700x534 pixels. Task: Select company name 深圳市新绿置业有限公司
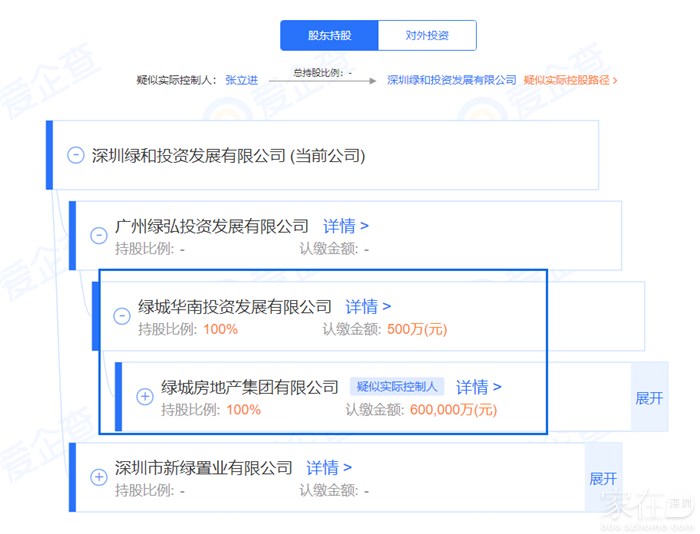[x=204, y=467]
